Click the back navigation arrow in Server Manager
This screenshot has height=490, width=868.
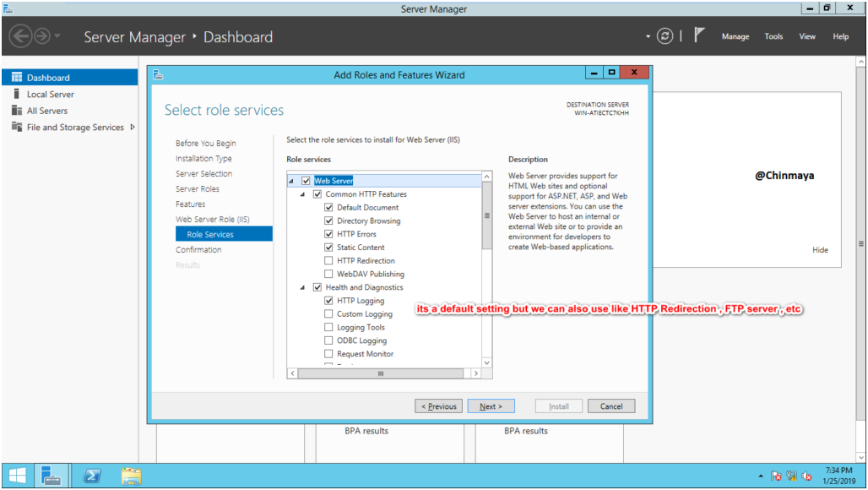pos(20,36)
